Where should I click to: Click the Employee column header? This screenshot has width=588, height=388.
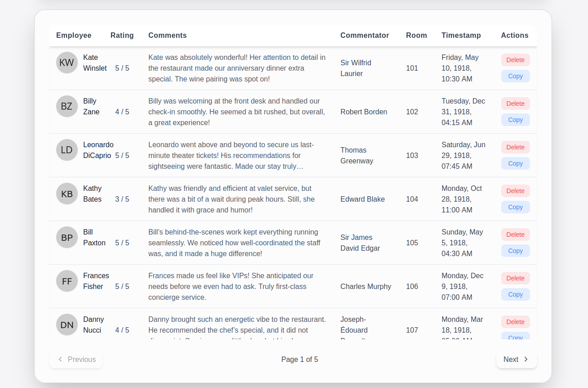74,35
